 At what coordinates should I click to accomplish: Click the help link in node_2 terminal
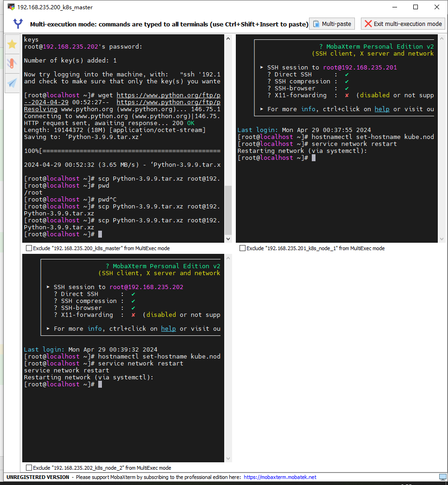click(x=168, y=328)
